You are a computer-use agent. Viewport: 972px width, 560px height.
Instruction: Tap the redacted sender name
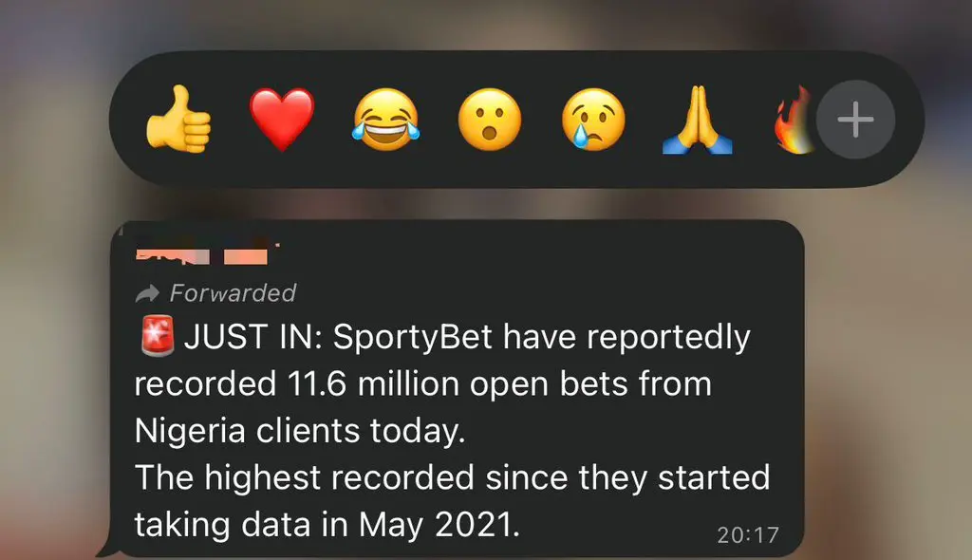[201, 255]
